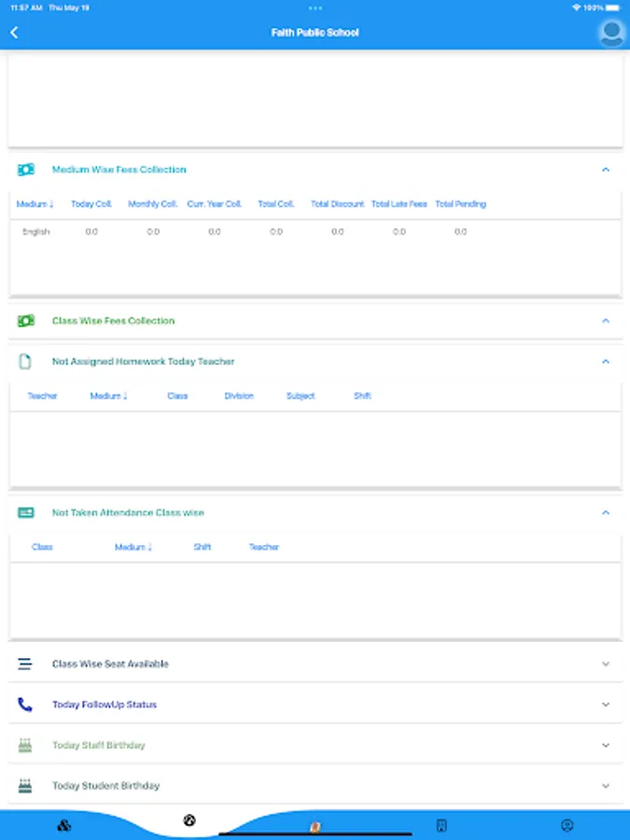630x840 pixels.
Task: Click the Class Wise Seat Available list icon
Action: coord(25,664)
